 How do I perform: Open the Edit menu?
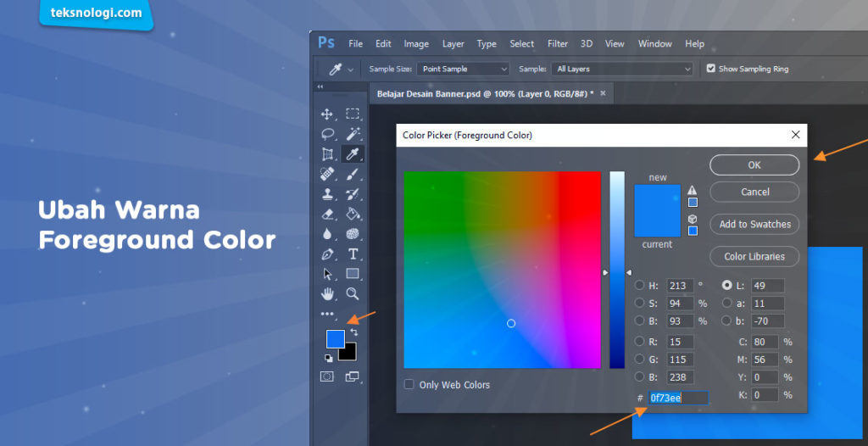click(x=383, y=44)
